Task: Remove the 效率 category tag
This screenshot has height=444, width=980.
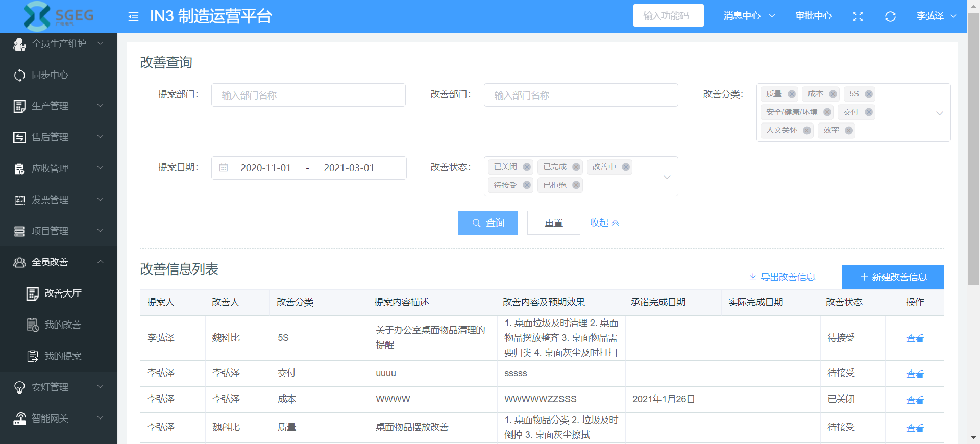Action: click(x=849, y=130)
